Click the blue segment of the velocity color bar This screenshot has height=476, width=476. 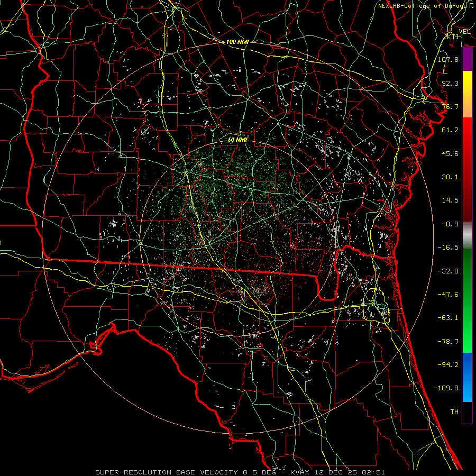[x=467, y=377]
